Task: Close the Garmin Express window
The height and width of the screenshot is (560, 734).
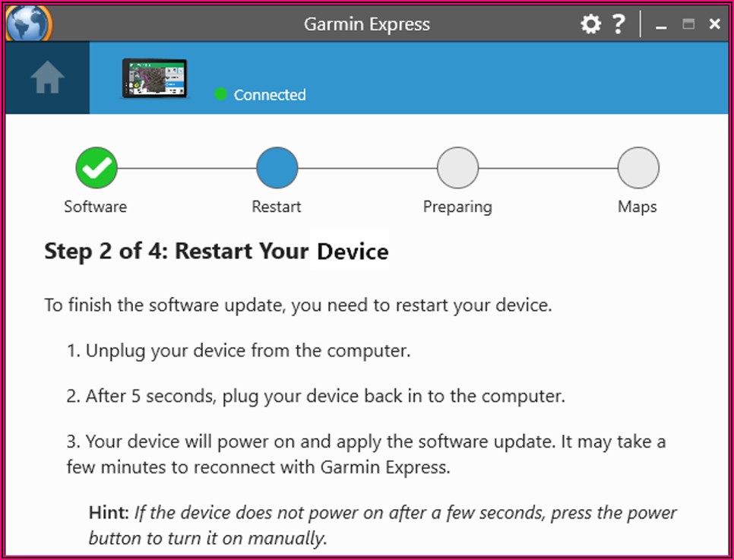Action: pos(714,24)
